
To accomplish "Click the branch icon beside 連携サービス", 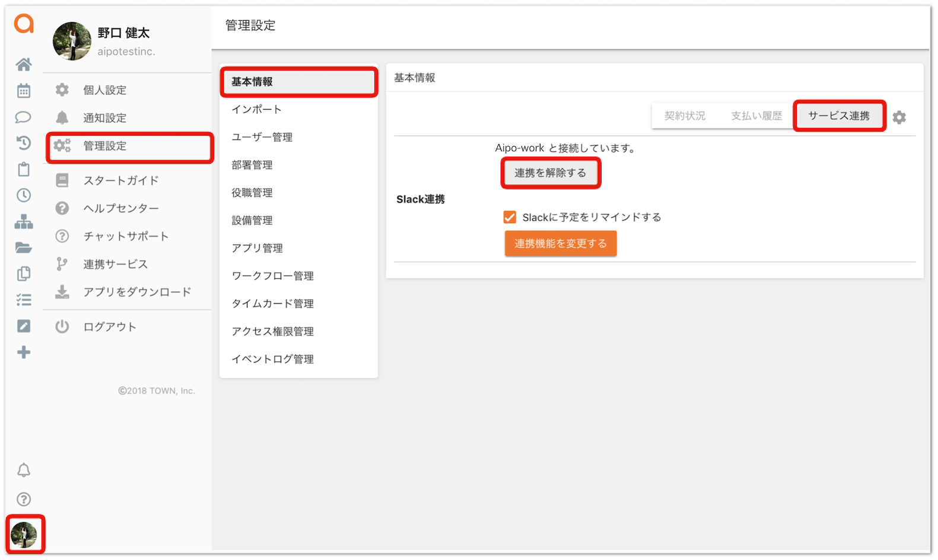I will tap(62, 264).
